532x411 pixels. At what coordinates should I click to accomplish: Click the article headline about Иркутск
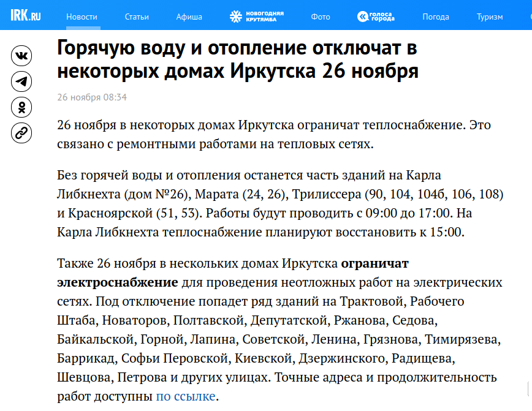[238, 59]
